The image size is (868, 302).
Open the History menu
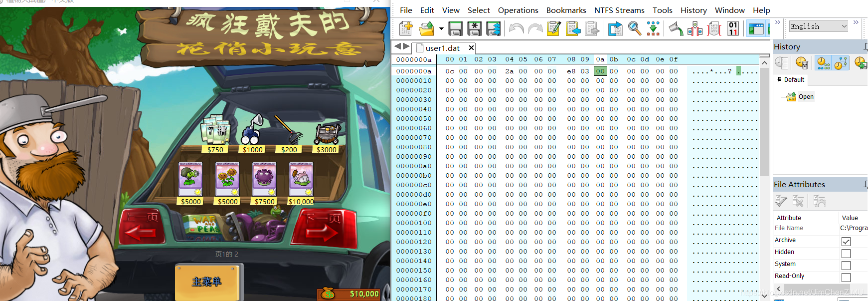pyautogui.click(x=694, y=10)
